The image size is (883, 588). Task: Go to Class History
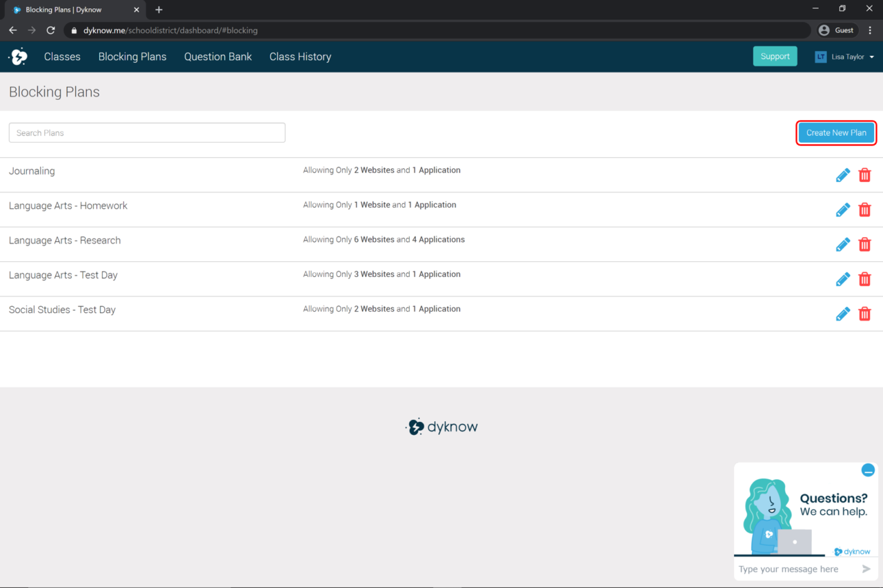300,57
